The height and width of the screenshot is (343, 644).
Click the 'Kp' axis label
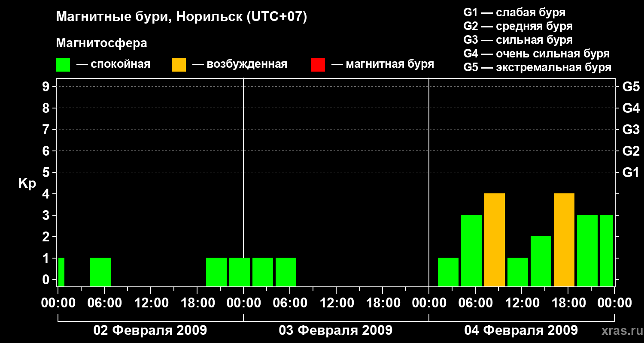27,184
